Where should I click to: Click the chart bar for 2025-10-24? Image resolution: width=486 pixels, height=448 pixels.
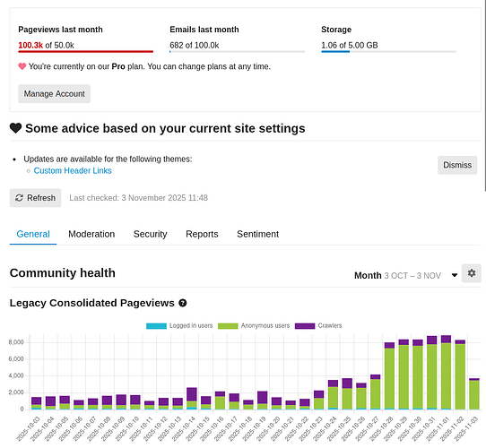point(334,395)
